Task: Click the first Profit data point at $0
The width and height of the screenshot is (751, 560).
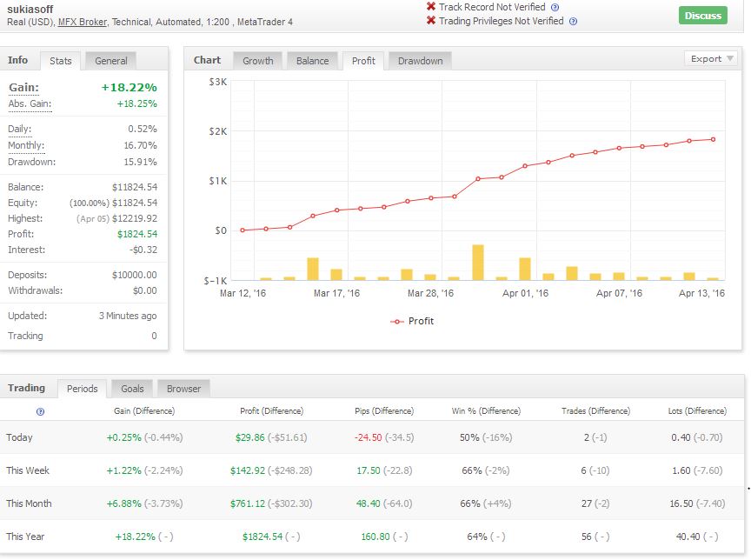Action: [243, 230]
